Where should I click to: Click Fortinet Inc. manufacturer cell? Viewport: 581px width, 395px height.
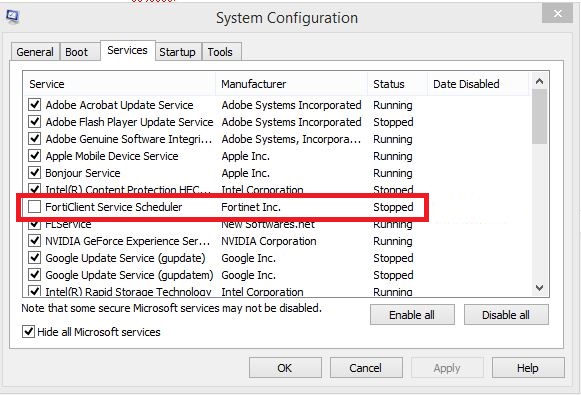tap(251, 207)
